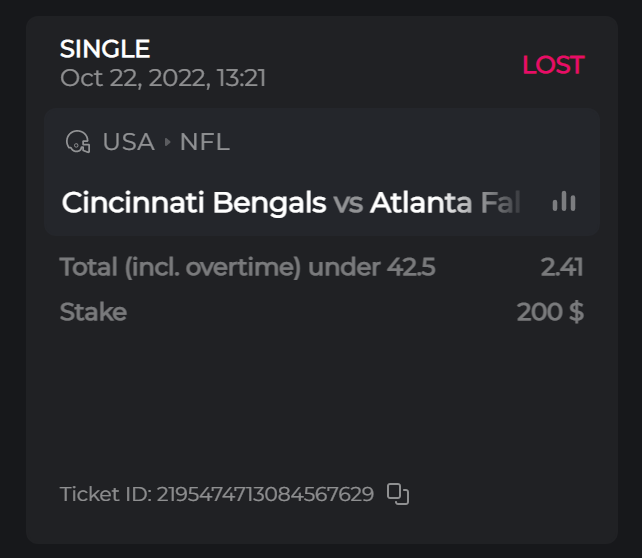Select the Cincinnati Bengals team name
This screenshot has width=642, height=558.
[194, 203]
